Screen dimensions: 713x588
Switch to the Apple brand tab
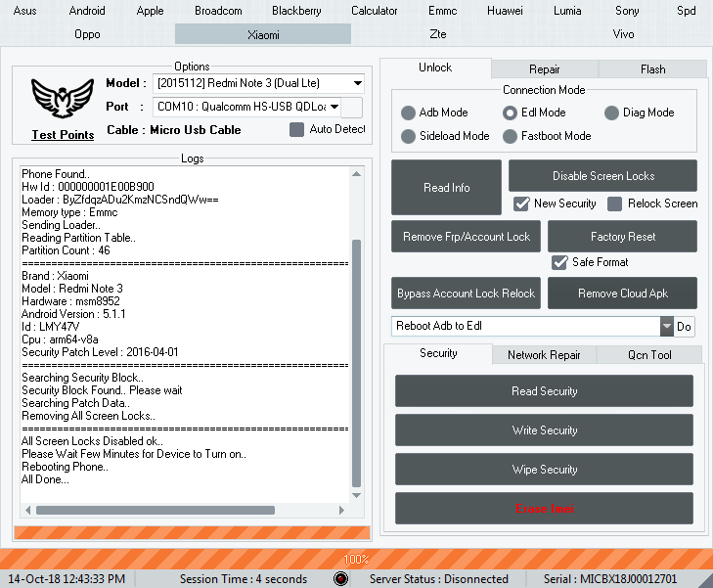(150, 11)
